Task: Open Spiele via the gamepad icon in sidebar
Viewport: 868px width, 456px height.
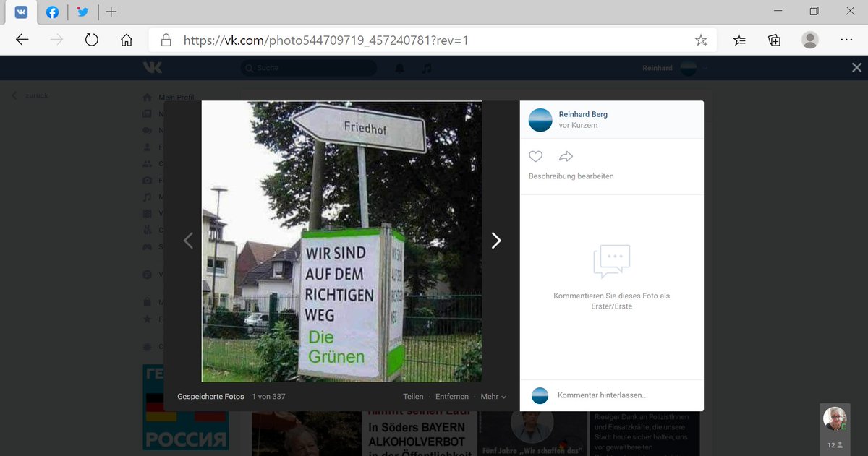Action: [148, 246]
